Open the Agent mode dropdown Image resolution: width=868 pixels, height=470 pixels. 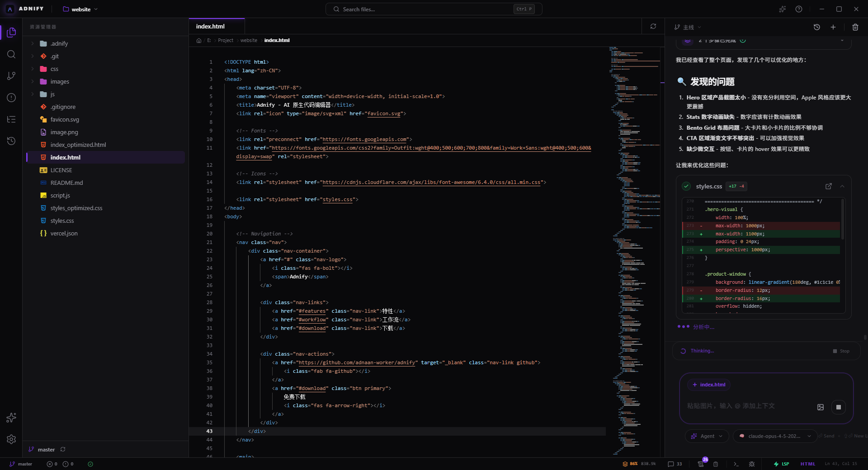[707, 436]
